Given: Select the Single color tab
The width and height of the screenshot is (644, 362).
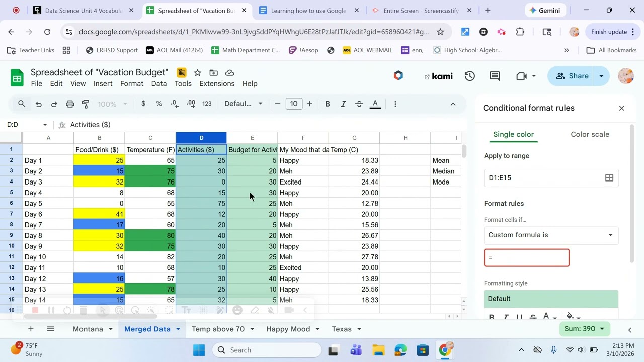Looking at the screenshot, I should [514, 135].
